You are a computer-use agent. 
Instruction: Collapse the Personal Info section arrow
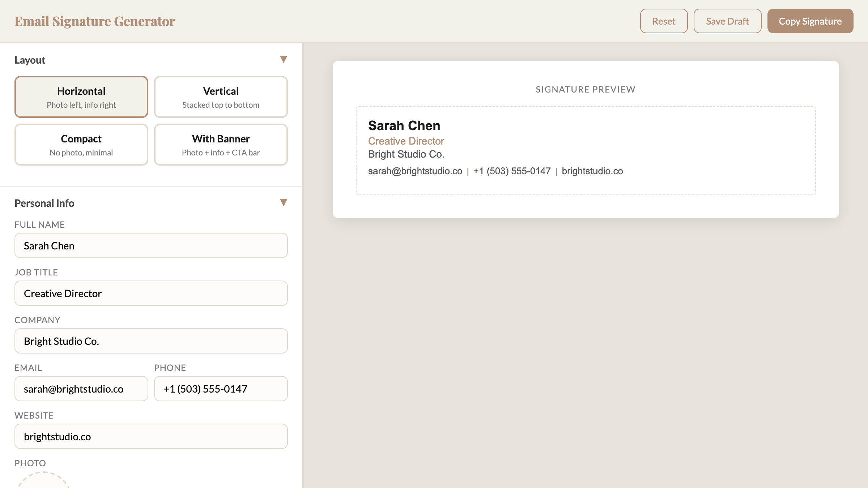284,202
